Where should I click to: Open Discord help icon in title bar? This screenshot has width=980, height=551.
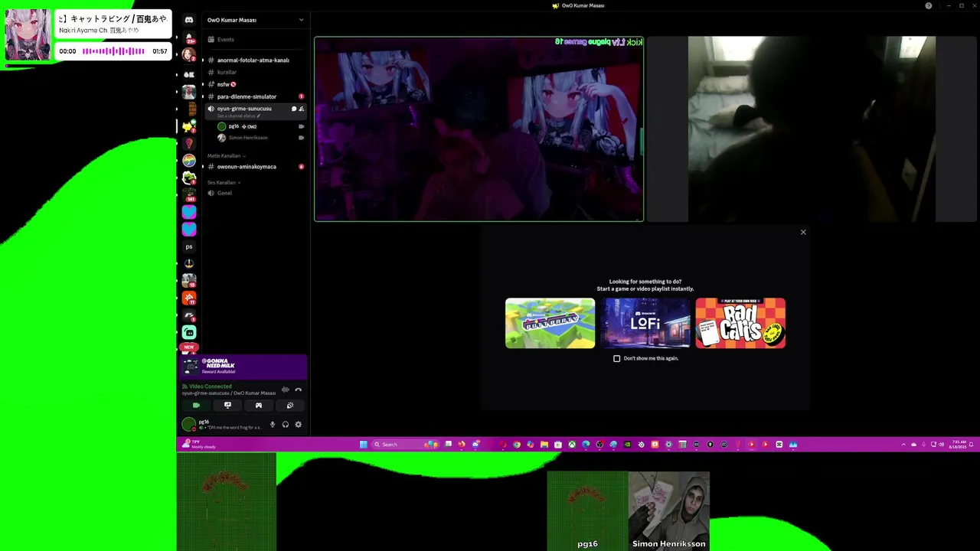point(929,5)
